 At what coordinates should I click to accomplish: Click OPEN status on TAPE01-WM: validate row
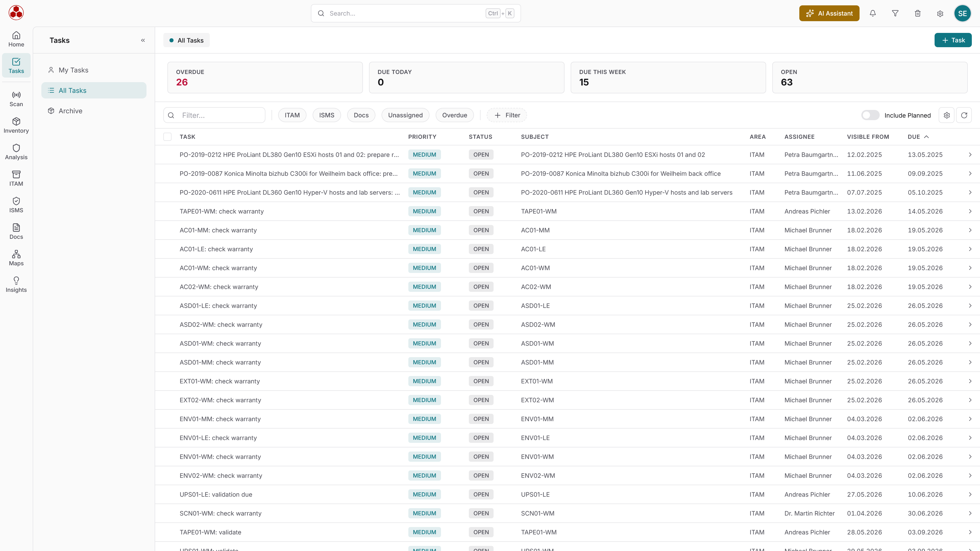tap(481, 532)
